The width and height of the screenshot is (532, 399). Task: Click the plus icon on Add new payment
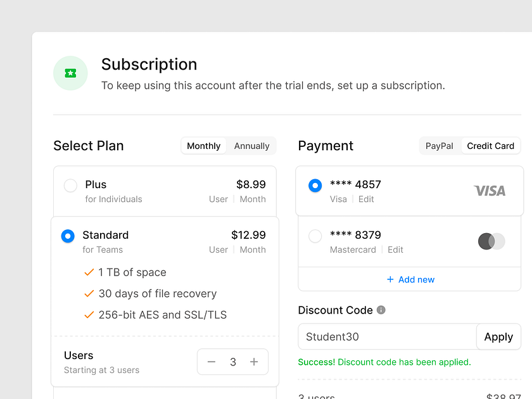(391, 279)
